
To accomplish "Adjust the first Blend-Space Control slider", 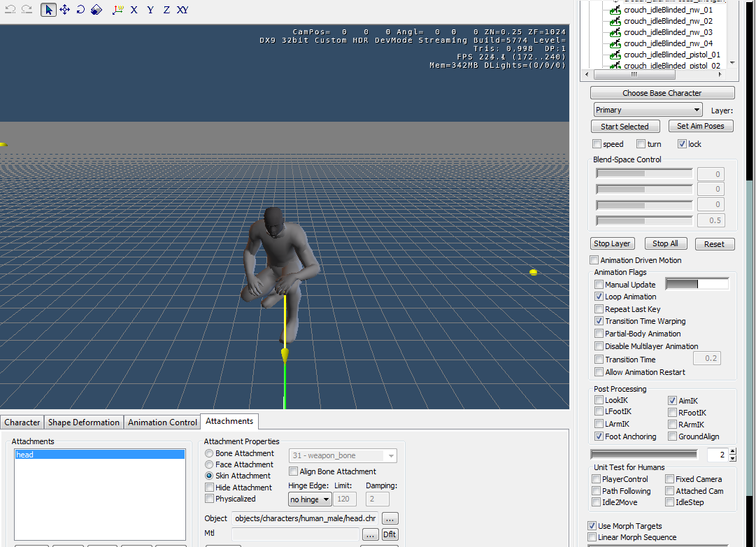I will pyautogui.click(x=644, y=174).
